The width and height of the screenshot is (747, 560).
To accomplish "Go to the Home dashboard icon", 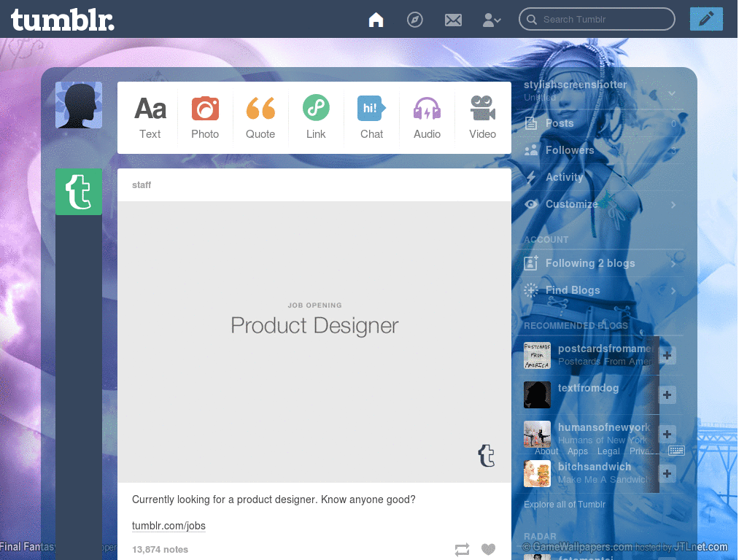I will [x=376, y=20].
